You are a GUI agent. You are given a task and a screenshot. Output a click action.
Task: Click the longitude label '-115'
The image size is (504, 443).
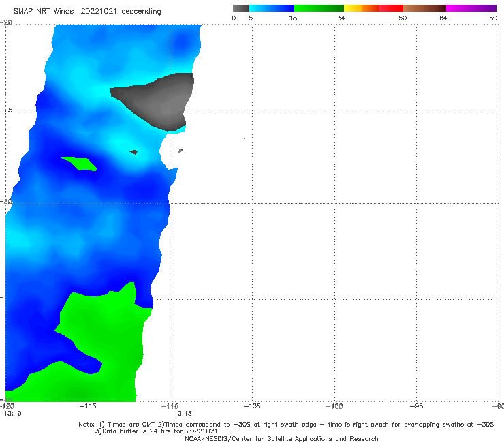point(88,406)
